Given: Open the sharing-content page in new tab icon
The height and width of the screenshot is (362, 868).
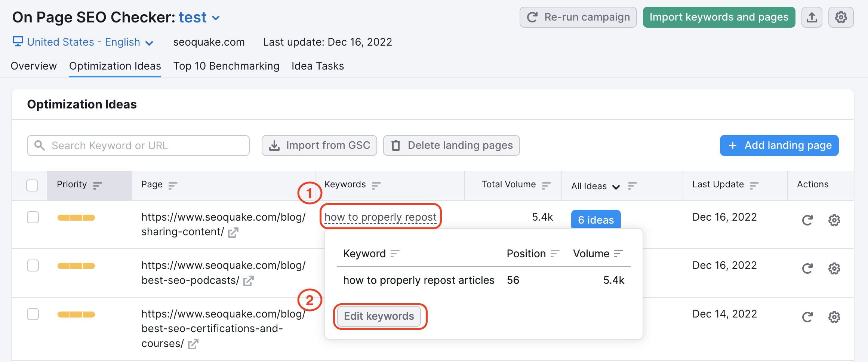Looking at the screenshot, I should 233,232.
